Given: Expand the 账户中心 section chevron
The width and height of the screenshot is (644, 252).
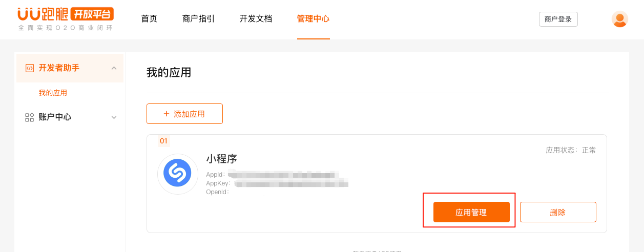Looking at the screenshot, I should tap(114, 117).
